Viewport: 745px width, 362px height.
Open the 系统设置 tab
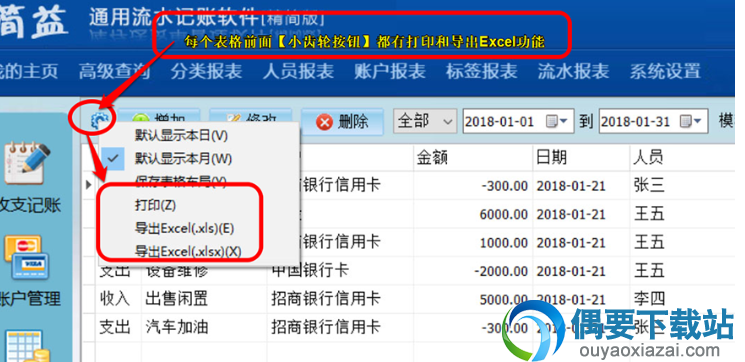[x=665, y=71]
